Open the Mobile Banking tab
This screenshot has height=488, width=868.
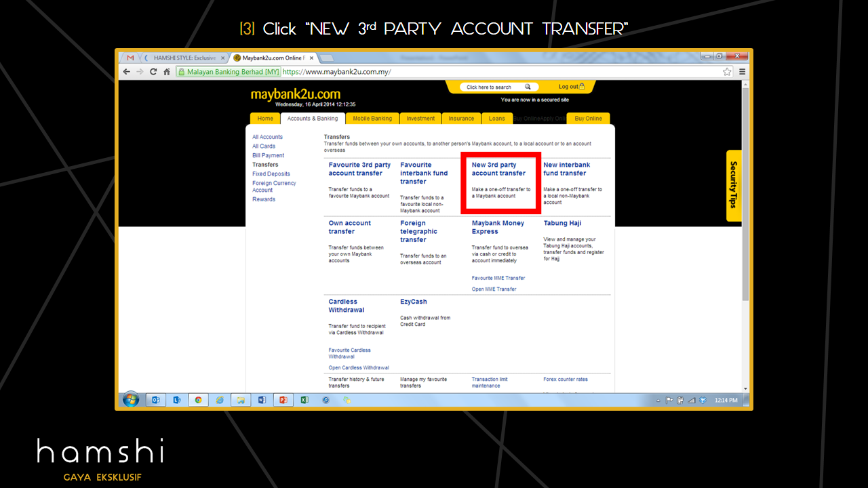coord(372,119)
